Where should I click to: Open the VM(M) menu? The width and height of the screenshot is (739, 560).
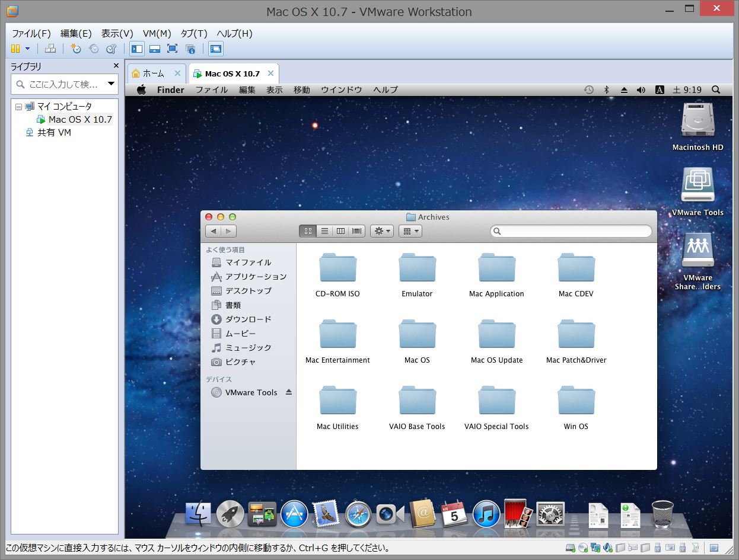(157, 33)
